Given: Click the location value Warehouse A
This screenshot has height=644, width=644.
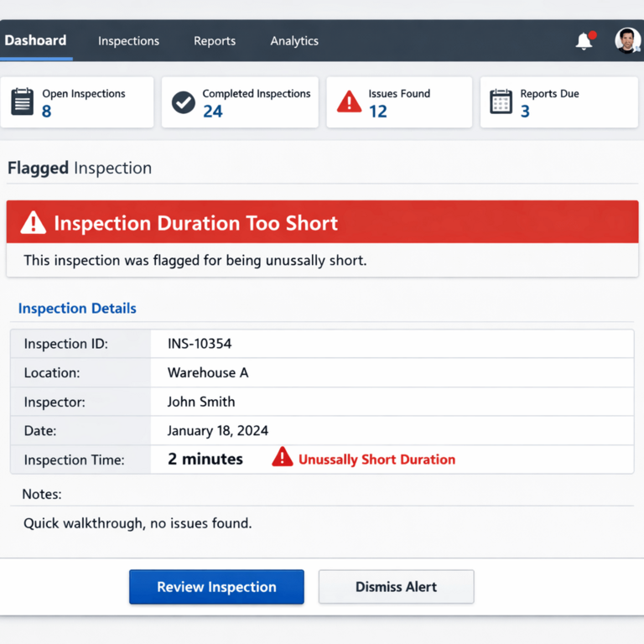Looking at the screenshot, I should (x=208, y=372).
